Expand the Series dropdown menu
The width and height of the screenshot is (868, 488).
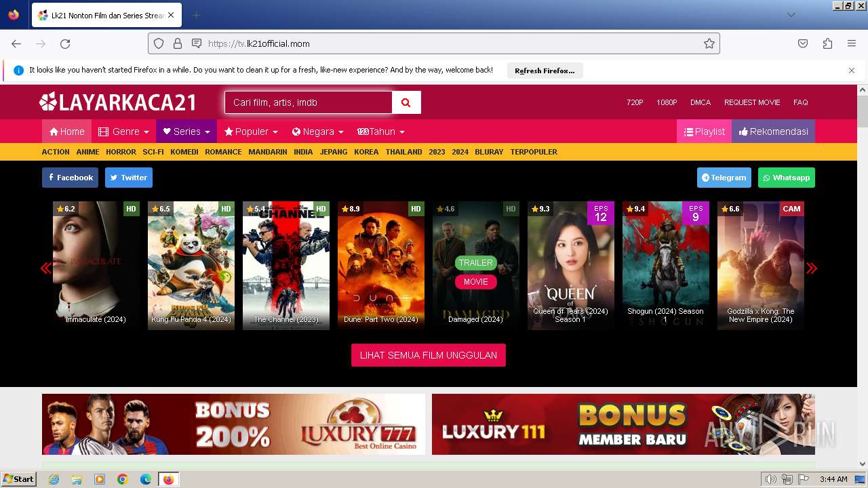(x=186, y=131)
